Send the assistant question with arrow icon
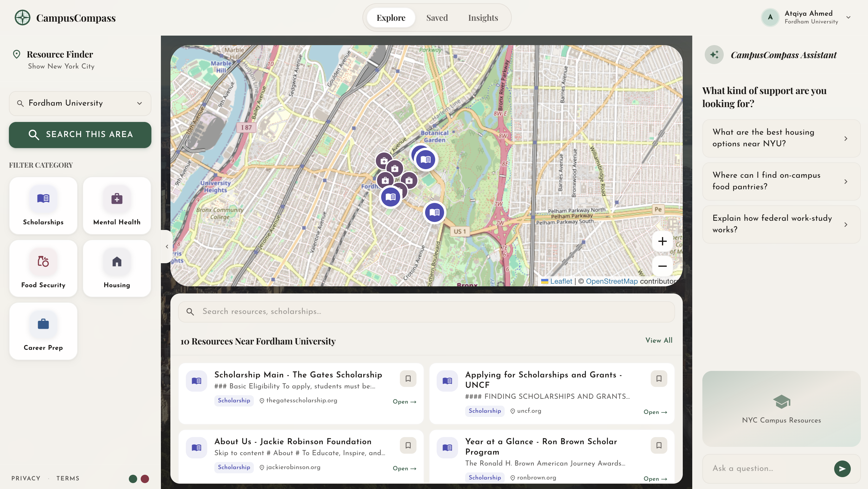Image resolution: width=868 pixels, height=489 pixels. click(842, 469)
